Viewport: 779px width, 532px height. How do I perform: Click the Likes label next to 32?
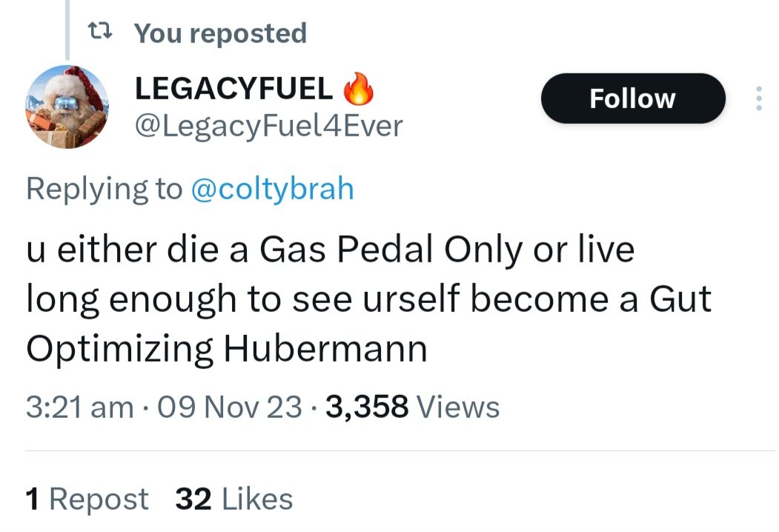click(x=257, y=499)
